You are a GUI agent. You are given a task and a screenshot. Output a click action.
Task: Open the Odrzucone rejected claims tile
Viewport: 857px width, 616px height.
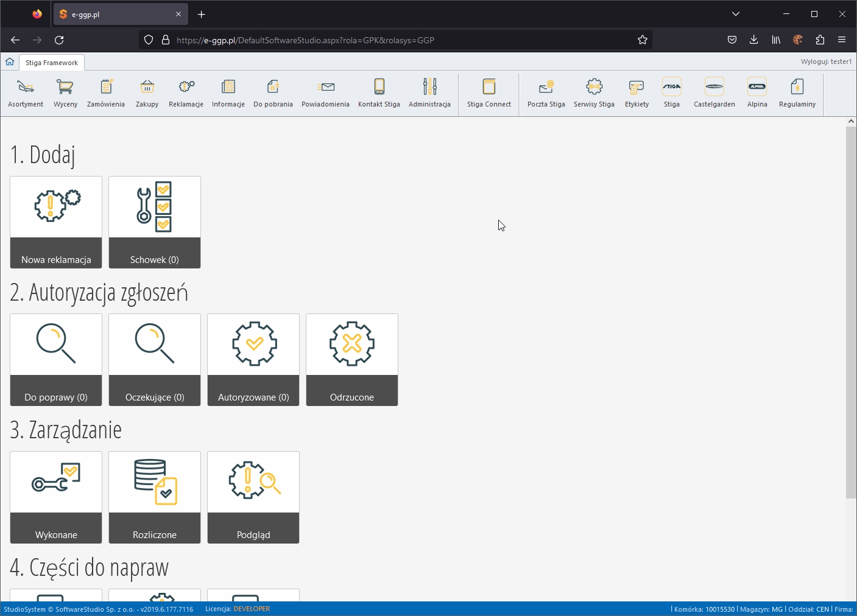coord(352,360)
